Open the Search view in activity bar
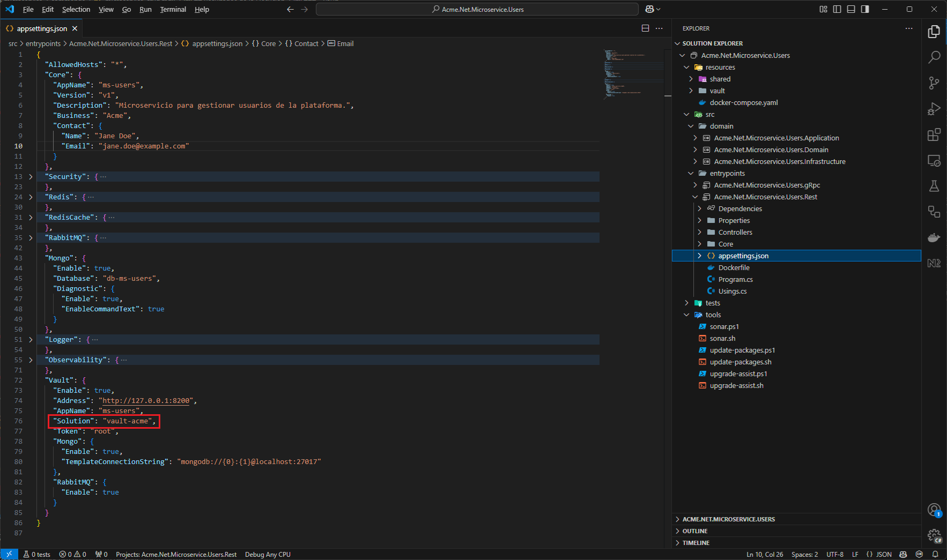This screenshot has height=560, width=947. (x=934, y=57)
